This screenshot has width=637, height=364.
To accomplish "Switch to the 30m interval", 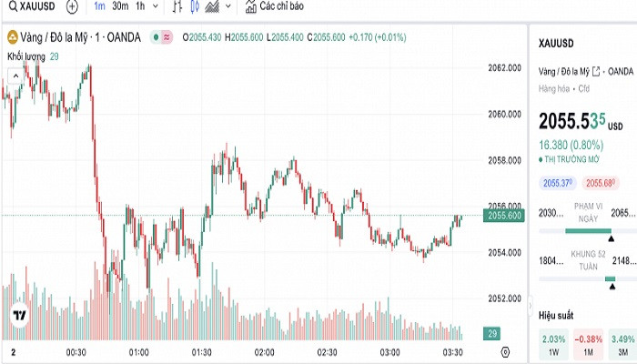I will pos(120,6).
